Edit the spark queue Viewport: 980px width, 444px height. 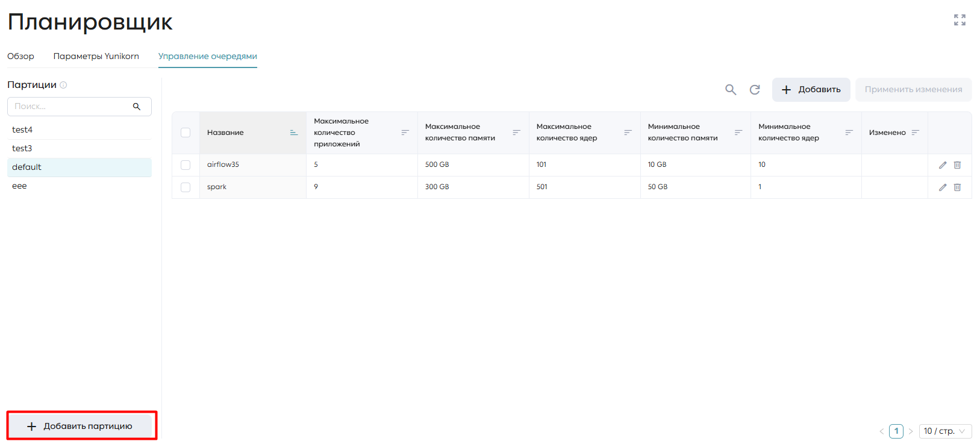point(943,187)
